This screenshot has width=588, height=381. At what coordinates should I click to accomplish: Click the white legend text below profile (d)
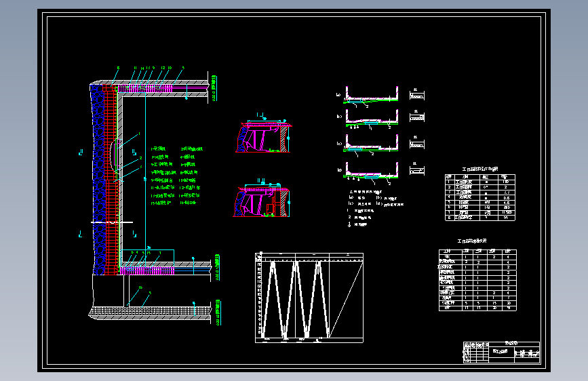coord(376,209)
